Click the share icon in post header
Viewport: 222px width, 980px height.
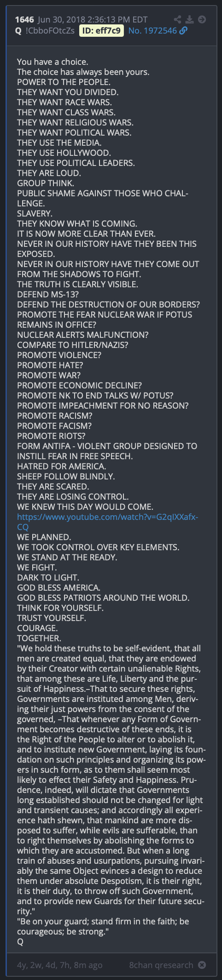[177, 19]
